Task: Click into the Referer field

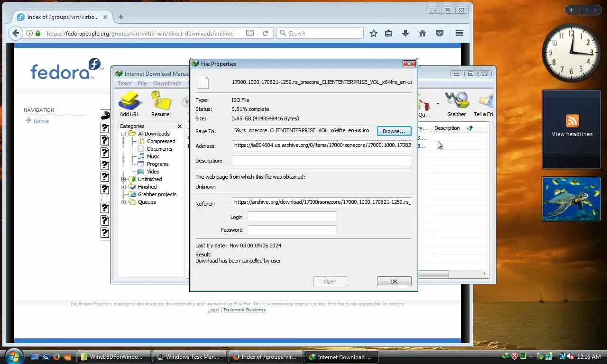Action: [x=322, y=202]
